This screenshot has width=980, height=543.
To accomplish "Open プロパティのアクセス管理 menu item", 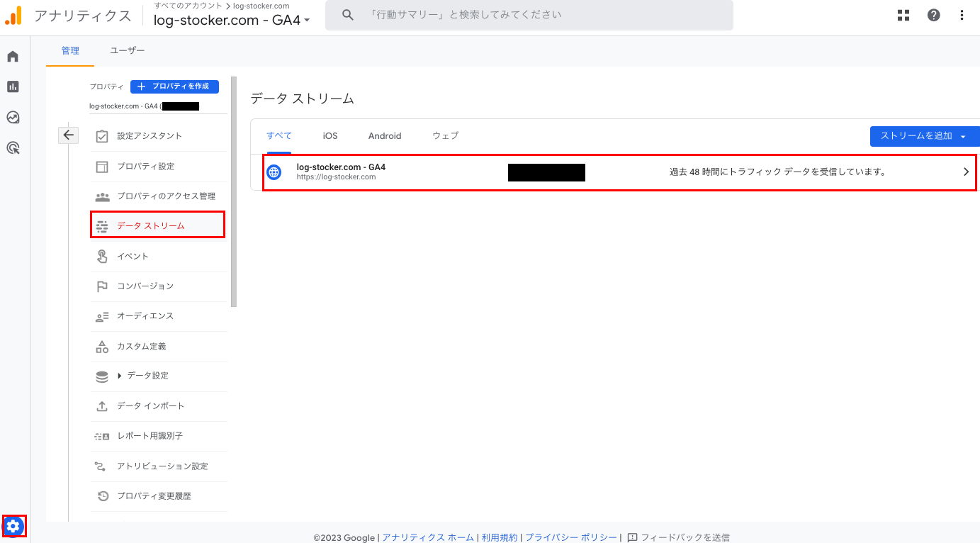I will point(167,196).
